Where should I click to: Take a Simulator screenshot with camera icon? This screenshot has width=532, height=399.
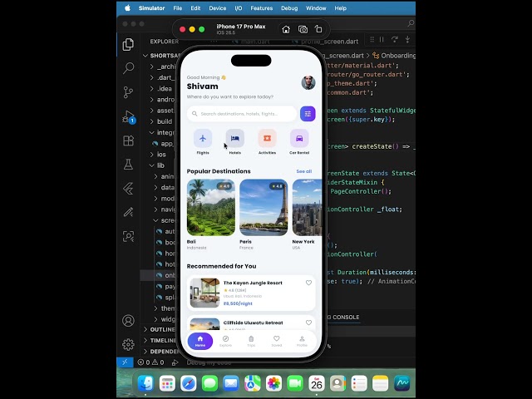303,30
